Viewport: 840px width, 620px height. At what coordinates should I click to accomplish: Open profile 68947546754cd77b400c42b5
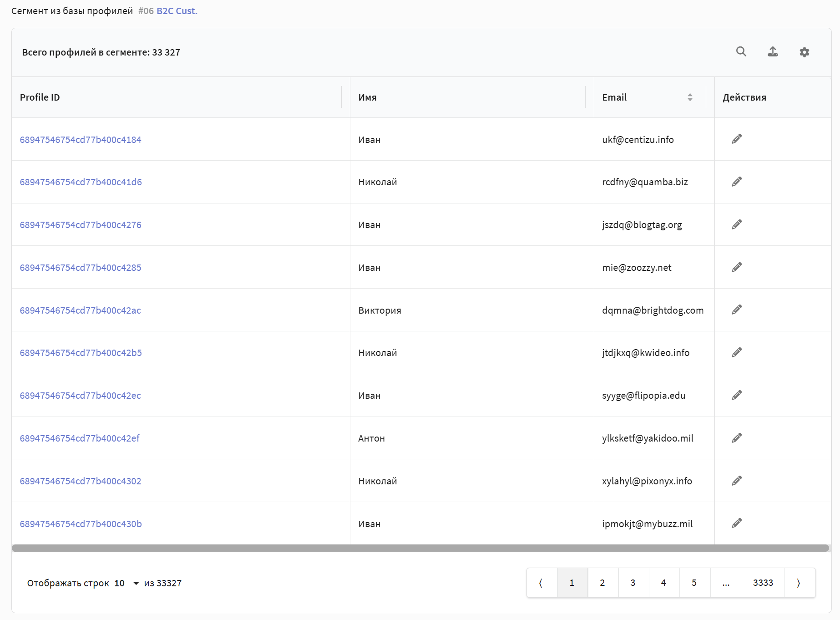pos(81,353)
